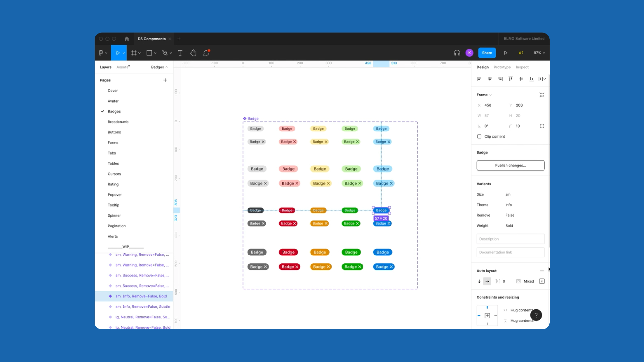Open the Move tool options dropdown arrow
The image size is (644, 362).
click(x=124, y=53)
